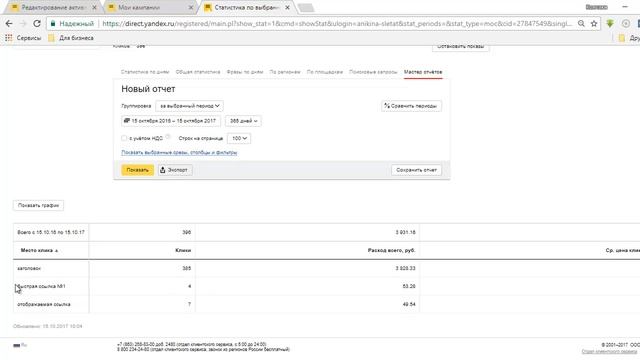Click the total spend value 3 931.16
Screen dimensions: 640x360
(x=405, y=232)
